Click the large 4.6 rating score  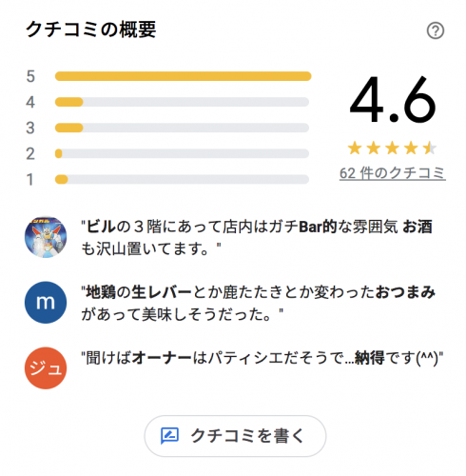pyautogui.click(x=393, y=99)
